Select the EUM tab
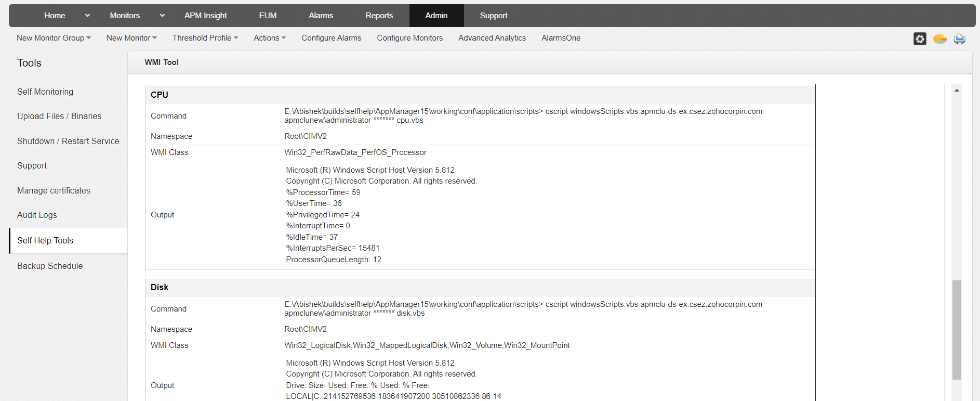The height and width of the screenshot is (401, 980). (268, 16)
